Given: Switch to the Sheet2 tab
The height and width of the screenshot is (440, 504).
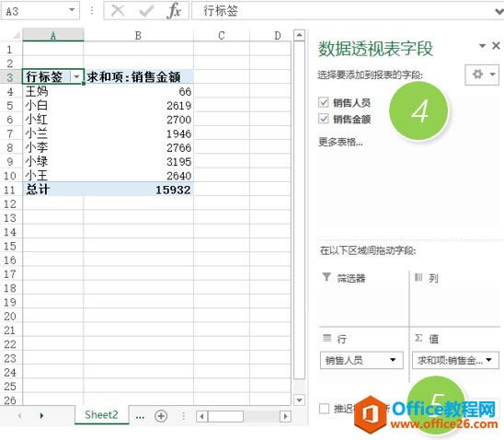Looking at the screenshot, I should [x=101, y=415].
